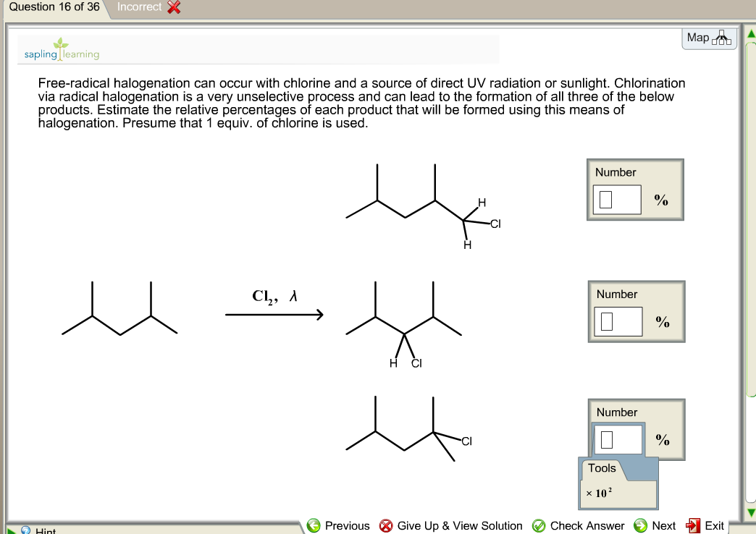The width and height of the screenshot is (756, 534).
Task: Click the green Check Answer checkmark icon
Action: tap(539, 525)
